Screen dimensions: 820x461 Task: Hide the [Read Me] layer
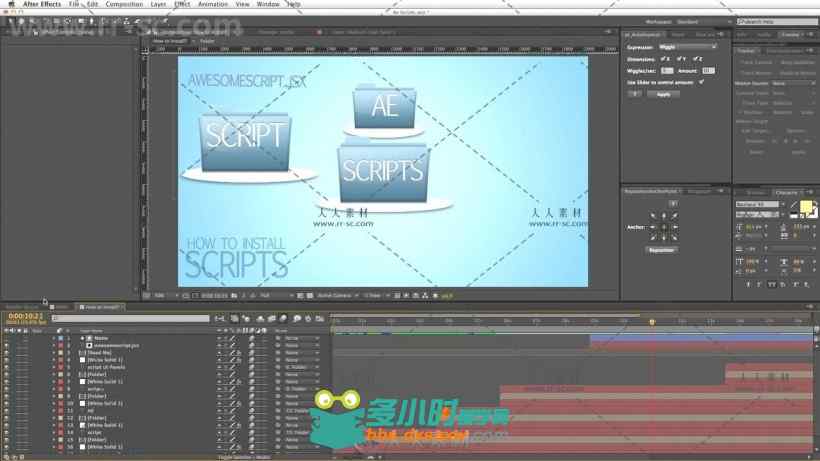(6, 353)
